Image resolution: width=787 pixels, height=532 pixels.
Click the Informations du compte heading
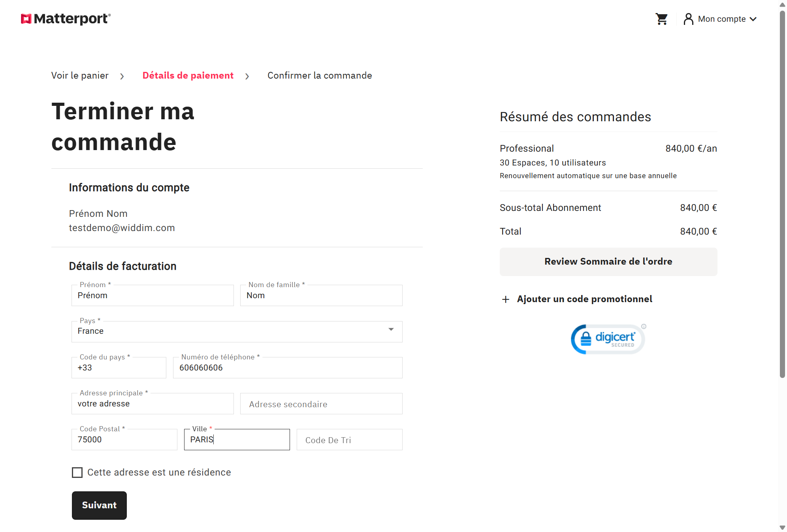[129, 188]
